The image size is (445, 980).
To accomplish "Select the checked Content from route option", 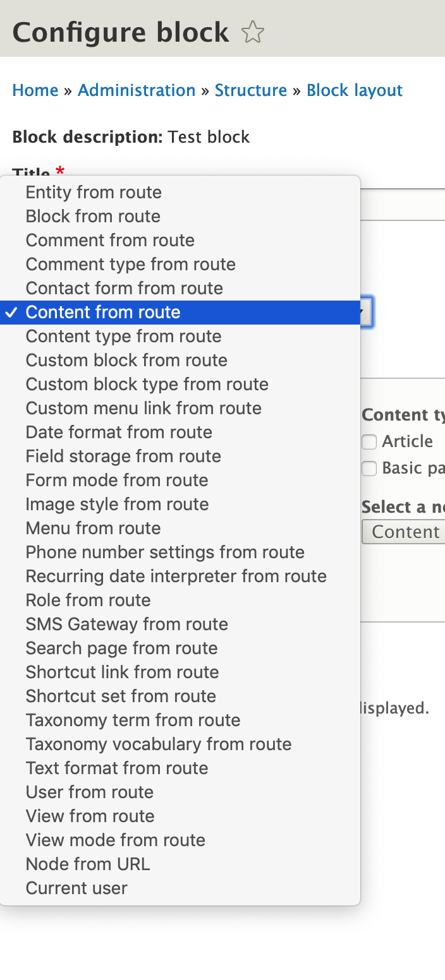I will click(x=103, y=313).
